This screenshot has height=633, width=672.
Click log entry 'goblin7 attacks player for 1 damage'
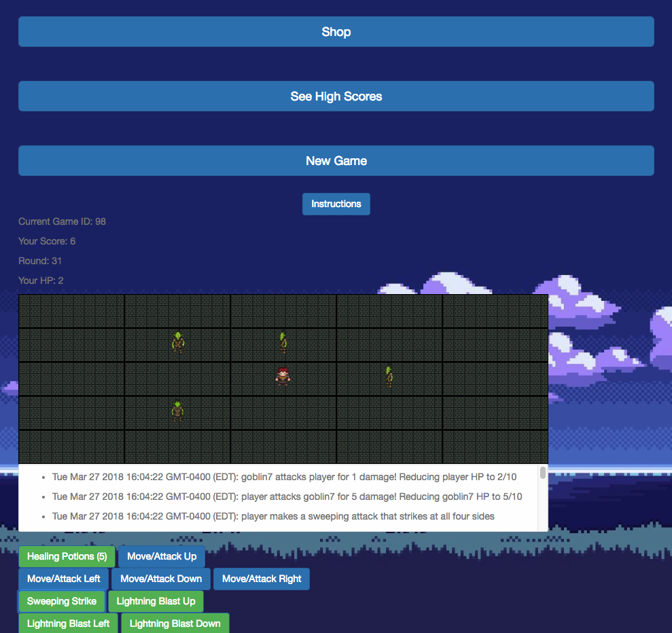click(x=285, y=477)
